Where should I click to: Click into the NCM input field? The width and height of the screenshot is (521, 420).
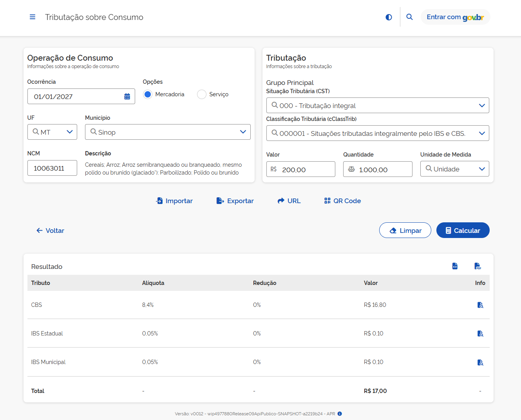(x=52, y=168)
